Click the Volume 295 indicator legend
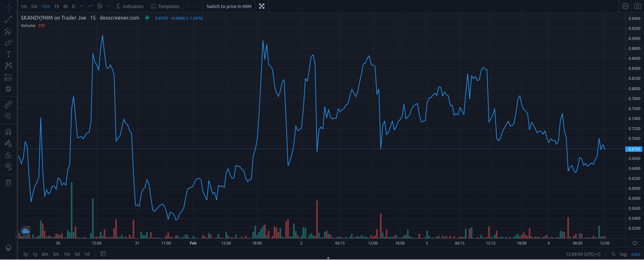Image resolution: width=644 pixels, height=260 pixels. point(33,25)
